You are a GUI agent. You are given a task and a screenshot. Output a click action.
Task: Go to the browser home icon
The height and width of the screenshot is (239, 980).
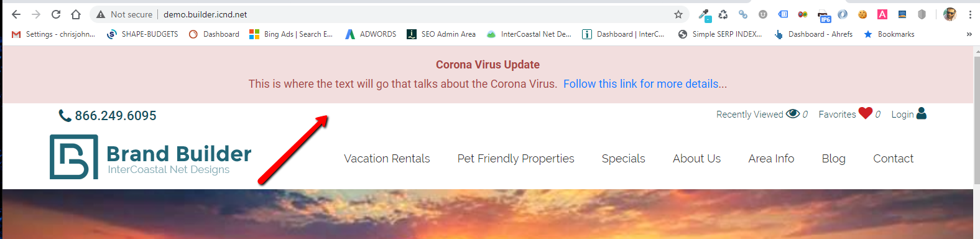coord(76,14)
